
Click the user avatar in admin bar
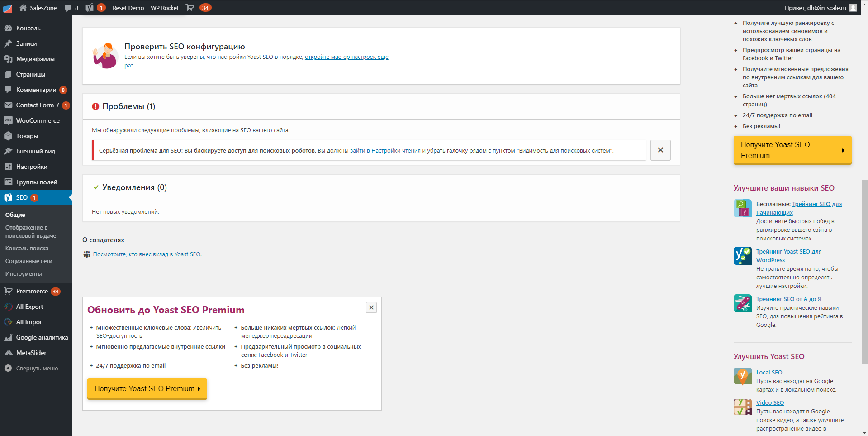point(853,8)
